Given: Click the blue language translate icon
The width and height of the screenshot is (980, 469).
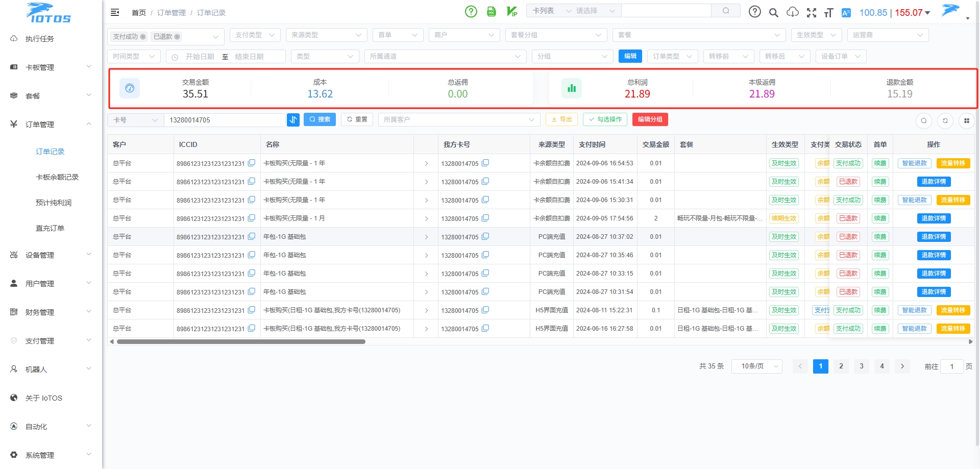Looking at the screenshot, I should [x=846, y=13].
